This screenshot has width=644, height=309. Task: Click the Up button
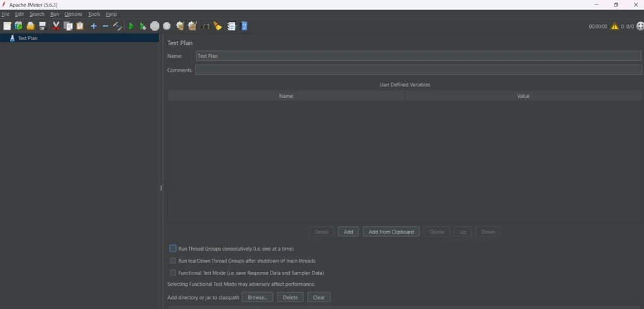[x=463, y=232]
